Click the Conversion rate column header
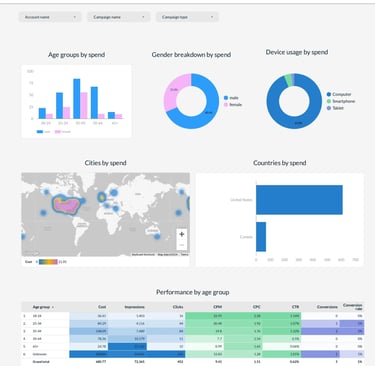Screen dimensions: 375x366 (352, 307)
